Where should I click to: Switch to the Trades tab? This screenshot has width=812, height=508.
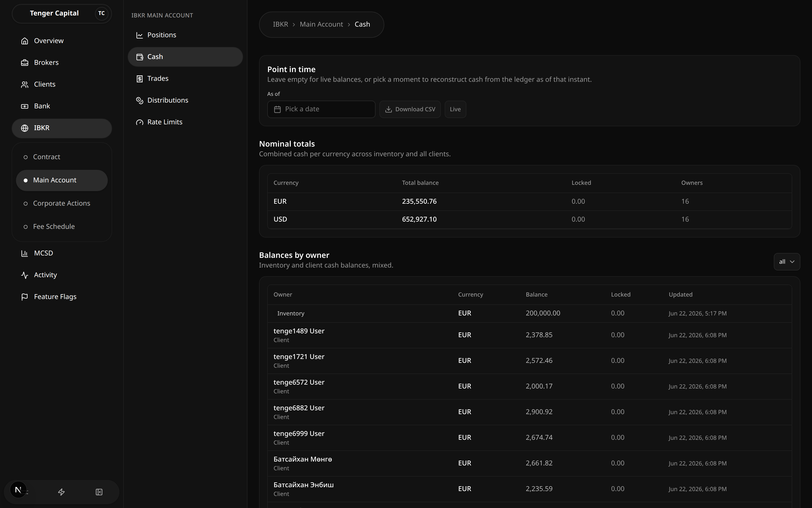click(x=185, y=79)
